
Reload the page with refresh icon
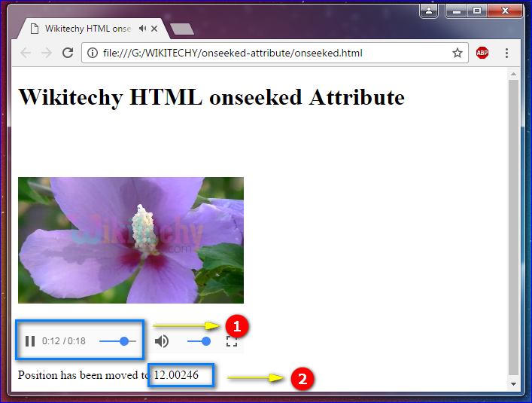click(x=68, y=53)
